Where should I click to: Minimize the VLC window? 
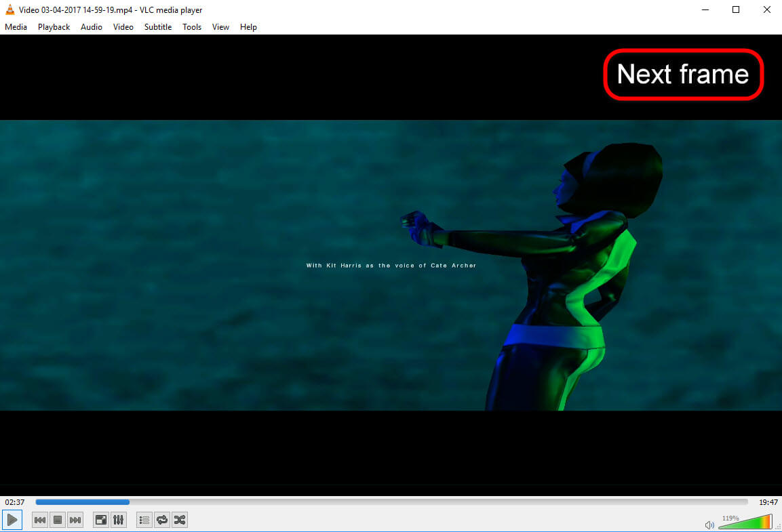(705, 9)
